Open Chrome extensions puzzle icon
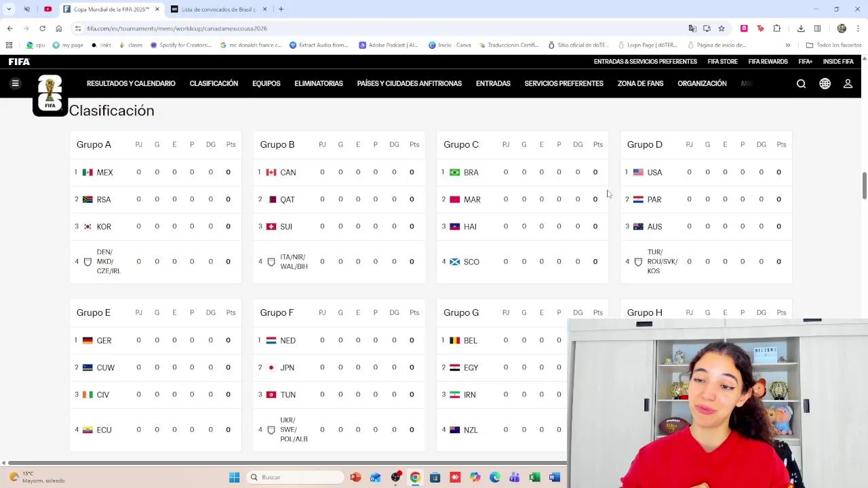 coord(776,28)
